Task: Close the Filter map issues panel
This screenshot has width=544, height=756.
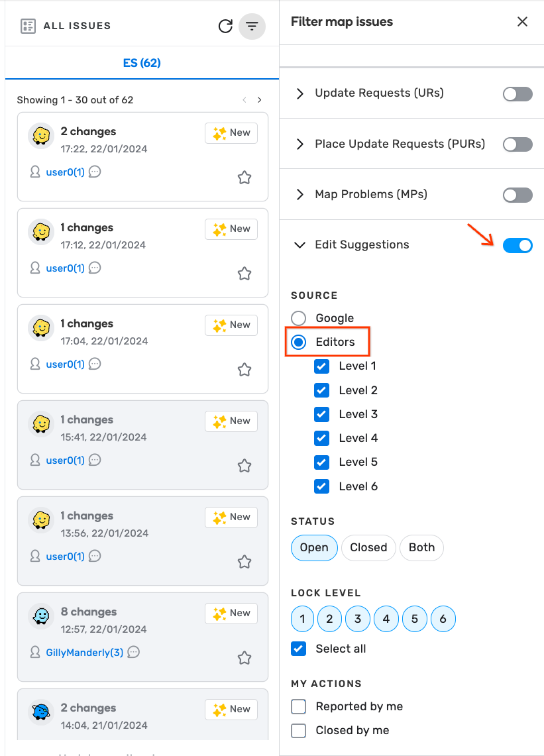Action: coord(522,22)
